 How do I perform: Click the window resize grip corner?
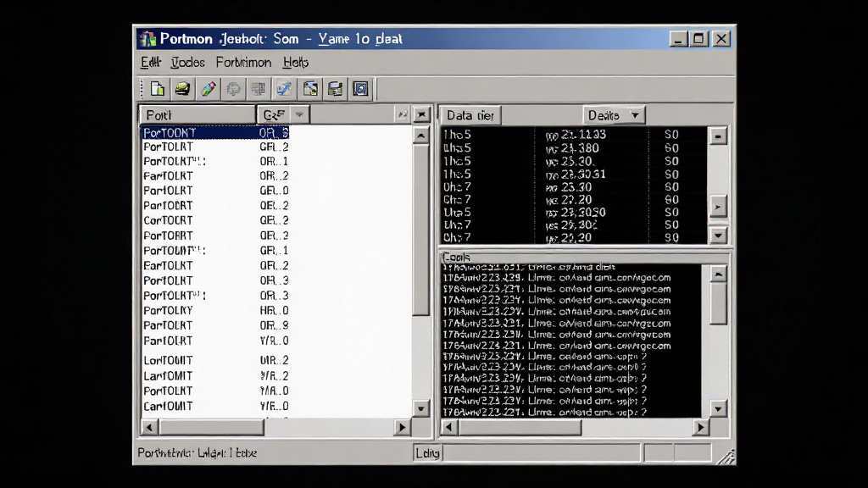[726, 455]
